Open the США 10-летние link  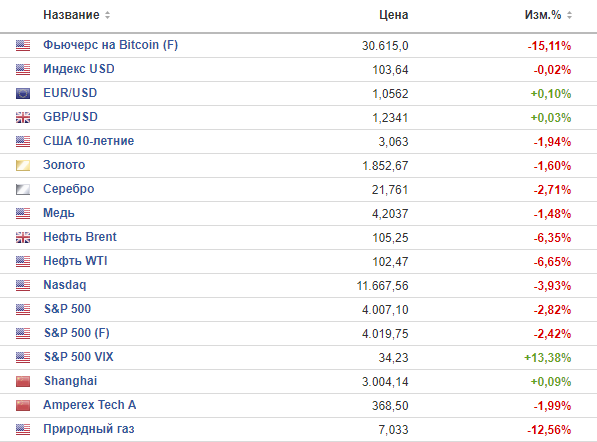click(89, 141)
